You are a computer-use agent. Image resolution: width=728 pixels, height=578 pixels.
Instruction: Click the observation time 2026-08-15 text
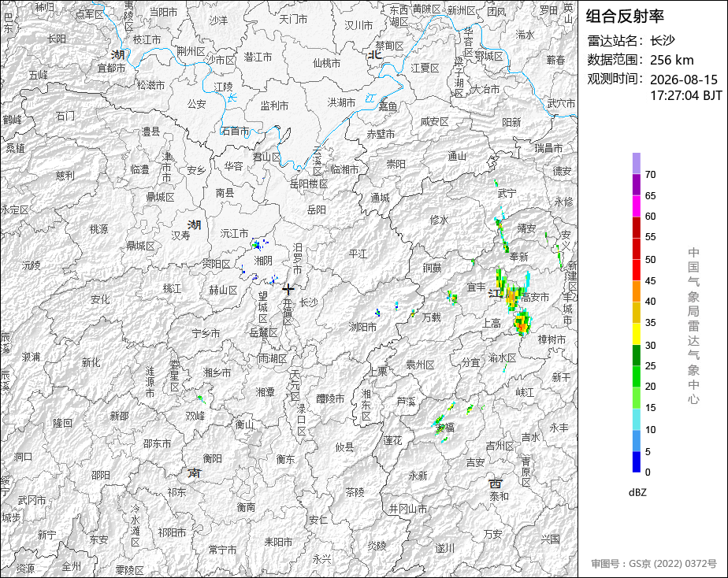click(683, 80)
